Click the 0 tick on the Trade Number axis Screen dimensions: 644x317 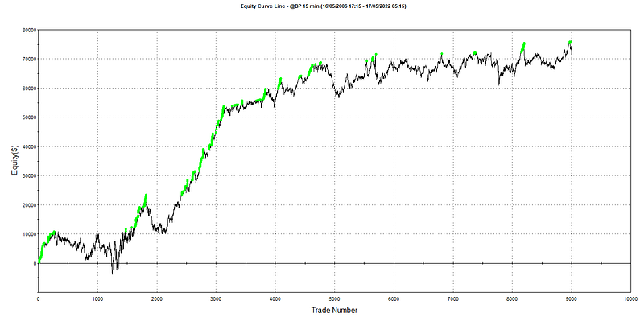coord(38,298)
